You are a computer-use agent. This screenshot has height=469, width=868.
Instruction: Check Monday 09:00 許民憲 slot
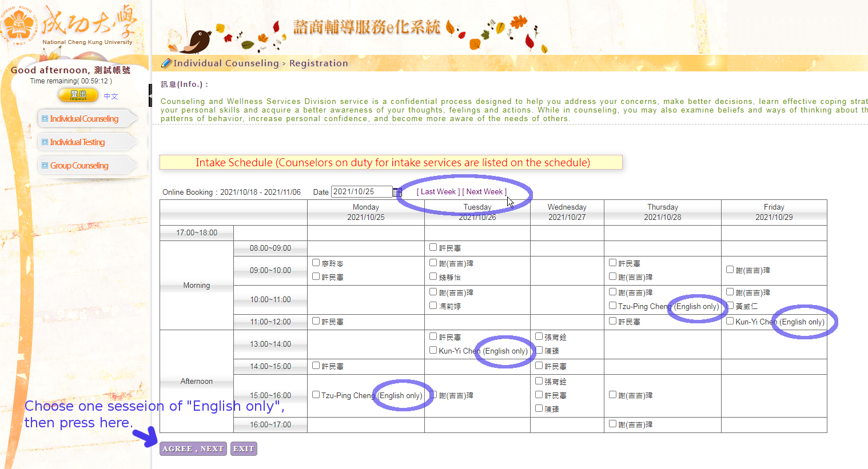point(316,276)
